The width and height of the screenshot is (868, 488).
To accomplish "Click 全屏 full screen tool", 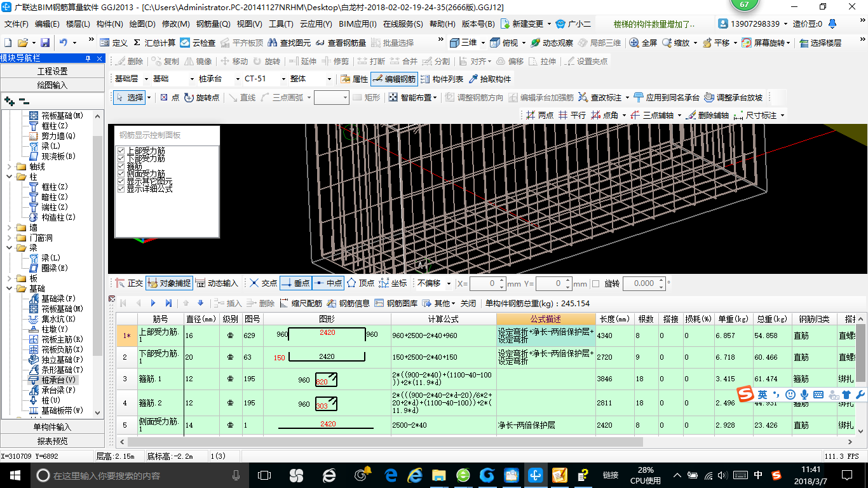I will coord(643,43).
